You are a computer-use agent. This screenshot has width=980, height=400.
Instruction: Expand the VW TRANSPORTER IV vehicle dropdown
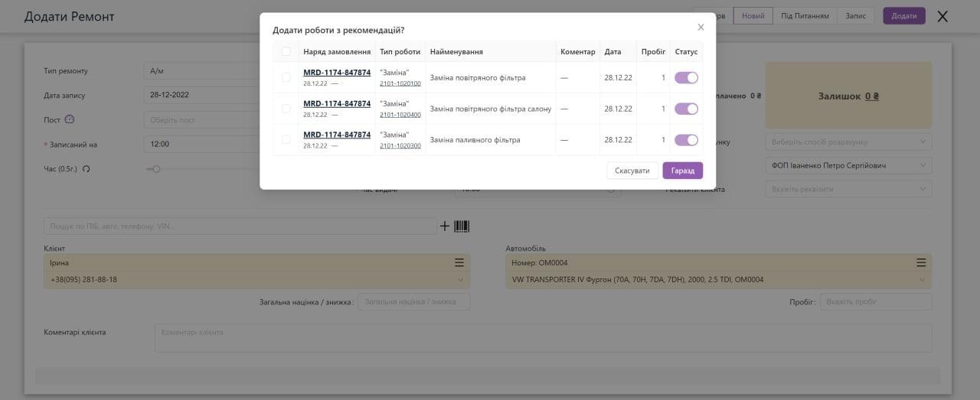click(718, 280)
